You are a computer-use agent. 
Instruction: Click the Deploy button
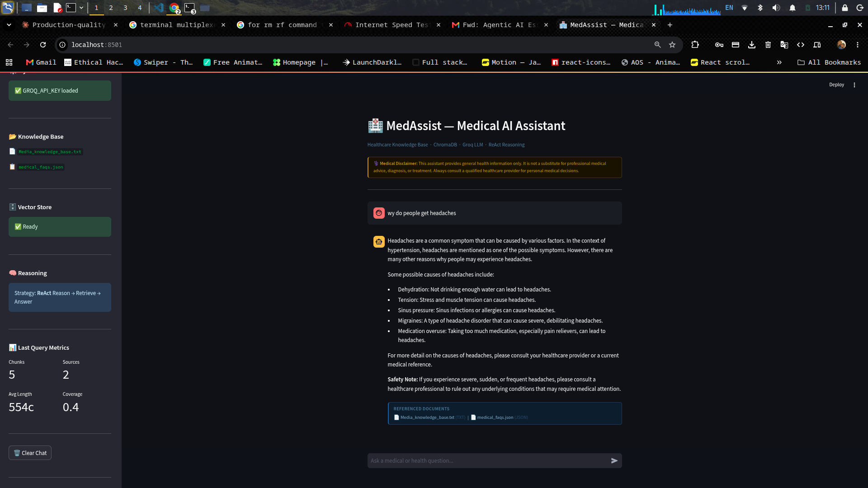pyautogui.click(x=836, y=85)
